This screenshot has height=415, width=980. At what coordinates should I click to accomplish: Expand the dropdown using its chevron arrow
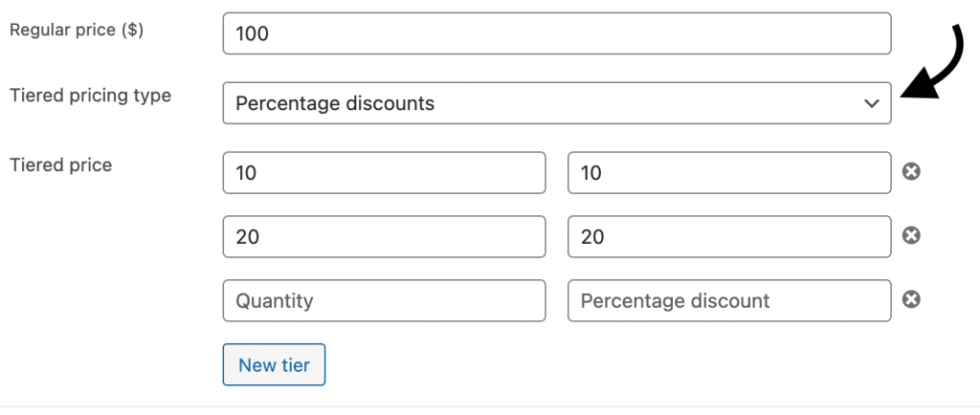(x=871, y=103)
